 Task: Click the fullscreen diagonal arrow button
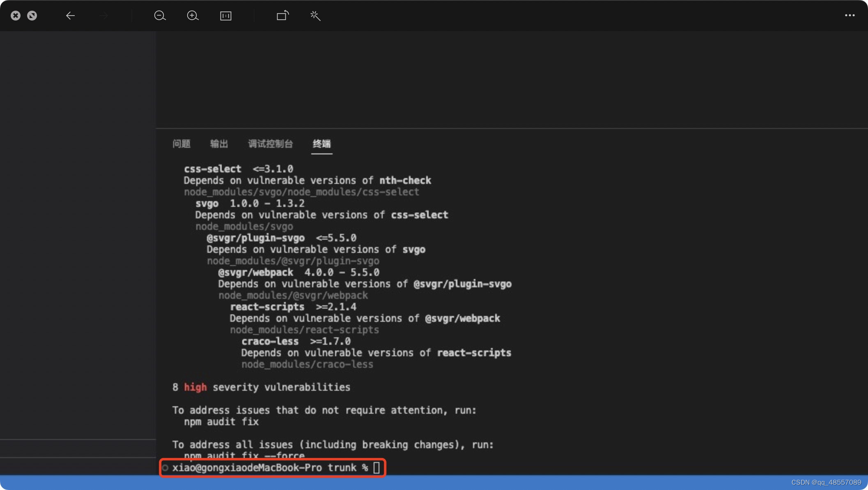click(x=32, y=16)
